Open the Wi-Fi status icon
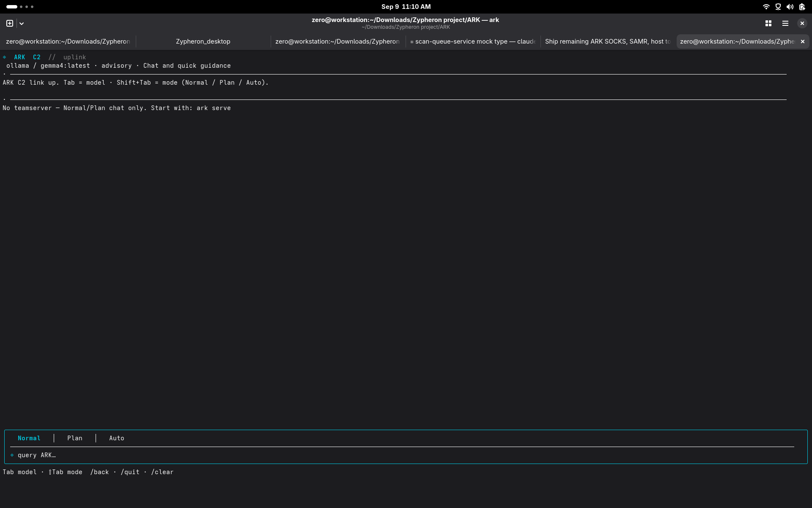812x508 pixels. pos(766,7)
